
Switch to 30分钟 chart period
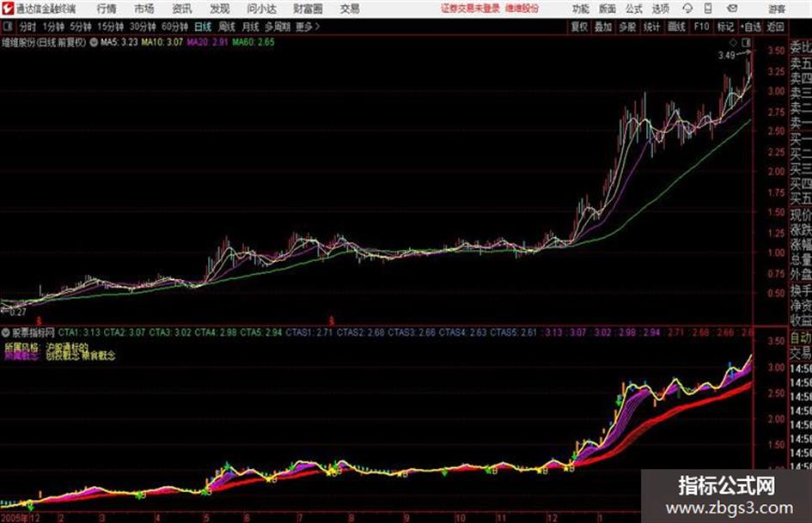[143, 27]
